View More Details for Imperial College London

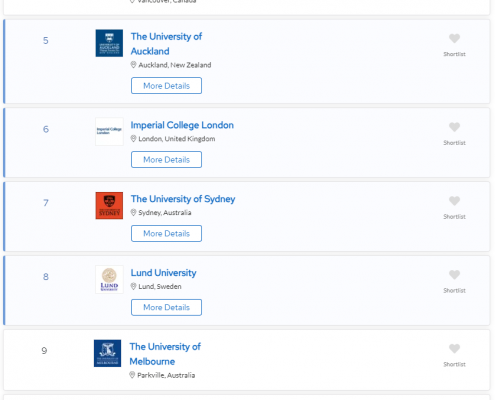[x=166, y=160]
